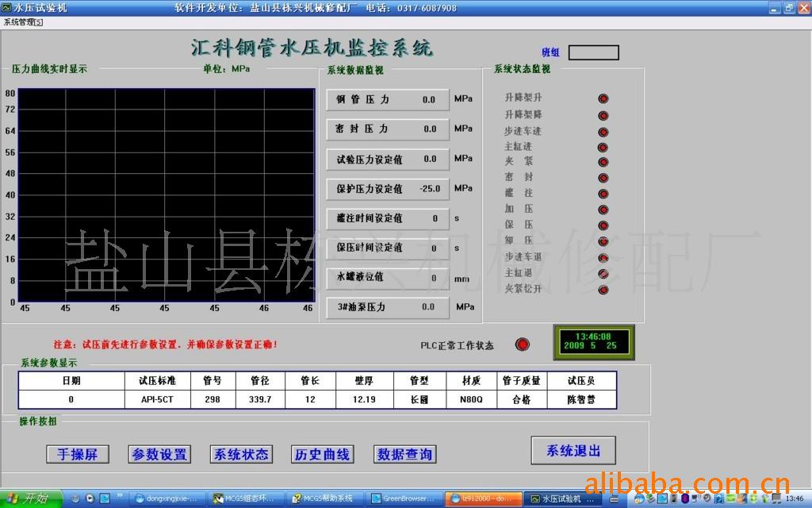812x508 pixels.
Task: Click the 手操屏 button
Action: coord(78,454)
